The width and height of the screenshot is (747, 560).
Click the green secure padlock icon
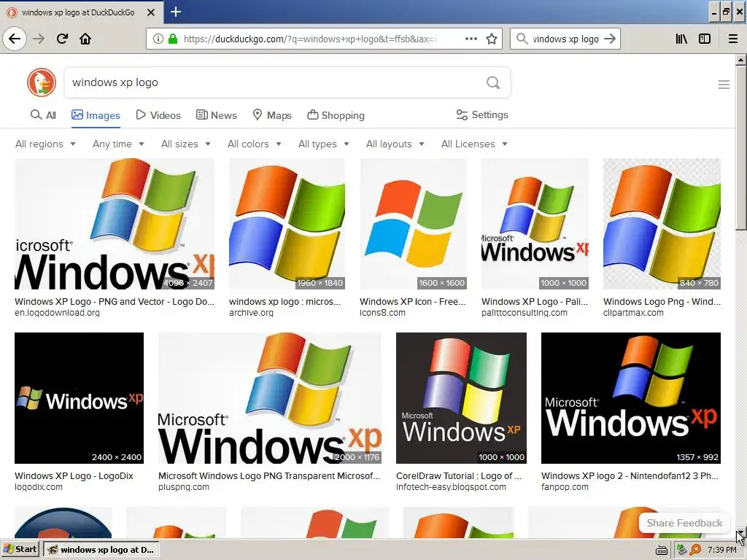pos(173,39)
